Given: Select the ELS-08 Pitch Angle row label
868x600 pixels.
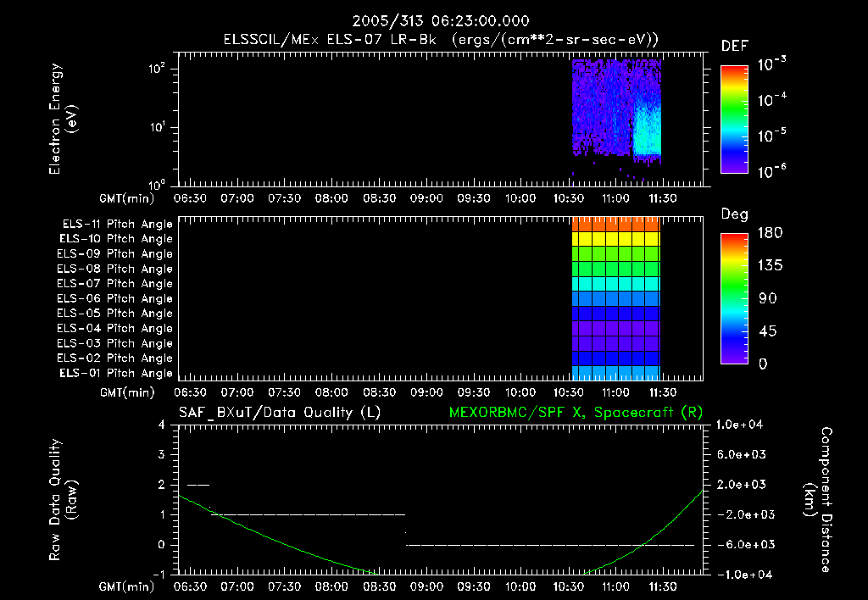Looking at the screenshot, I should point(114,269).
